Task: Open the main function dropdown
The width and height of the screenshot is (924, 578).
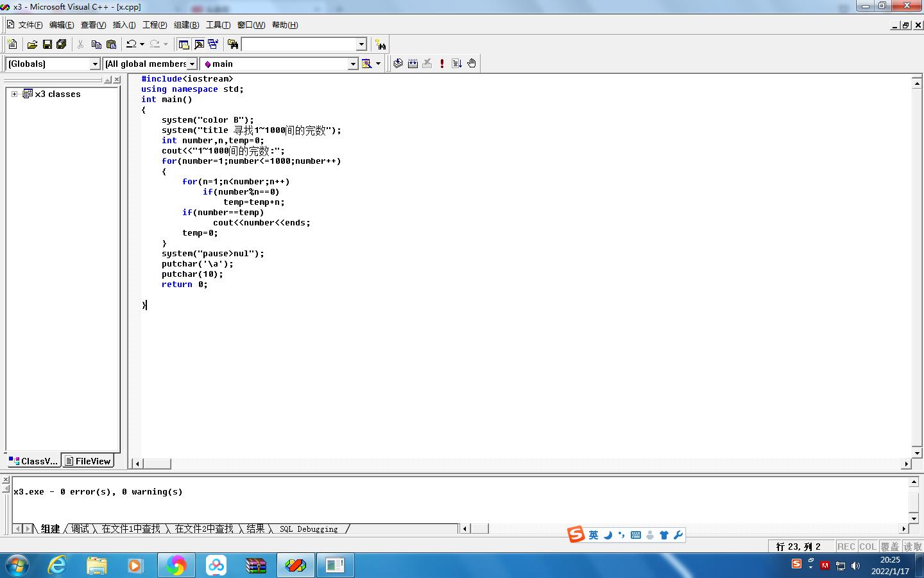Action: pos(352,64)
